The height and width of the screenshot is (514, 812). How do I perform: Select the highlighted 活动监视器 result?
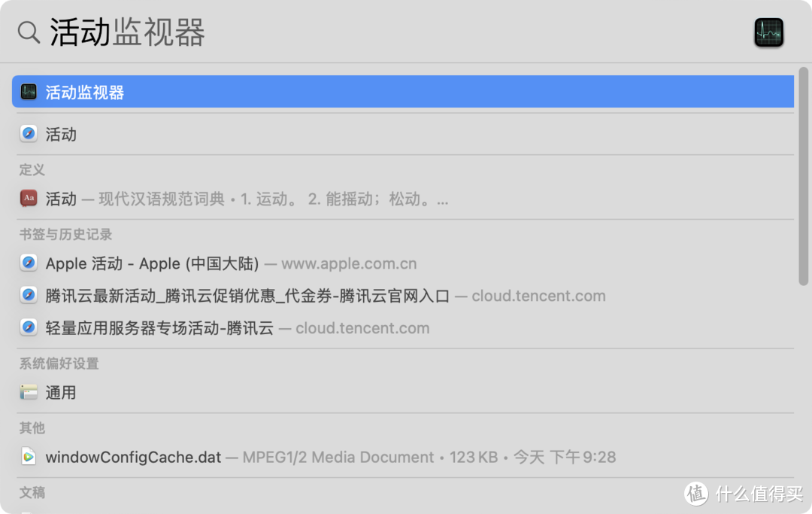pos(83,91)
